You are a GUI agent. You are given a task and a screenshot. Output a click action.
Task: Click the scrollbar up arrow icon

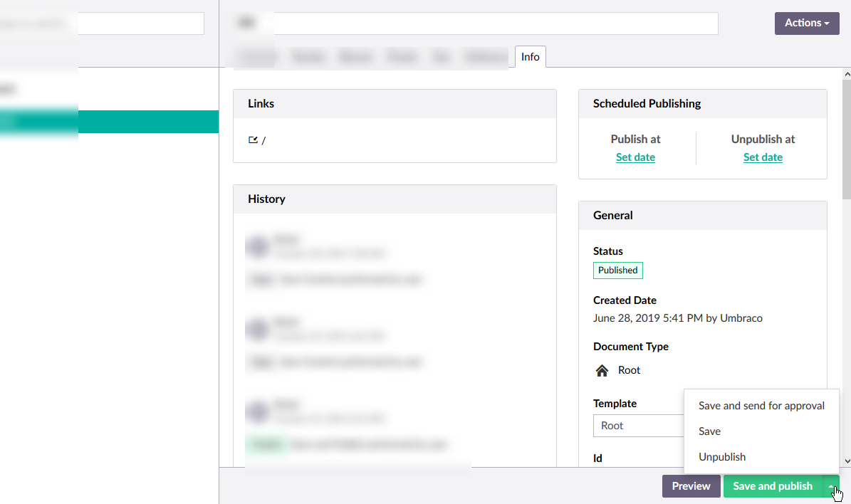846,73
